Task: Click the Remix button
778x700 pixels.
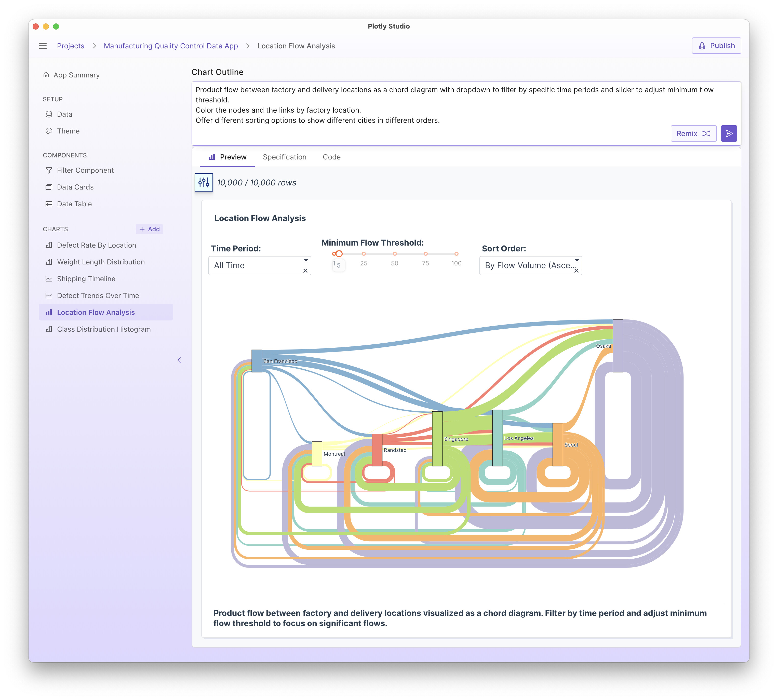Action: pos(693,133)
